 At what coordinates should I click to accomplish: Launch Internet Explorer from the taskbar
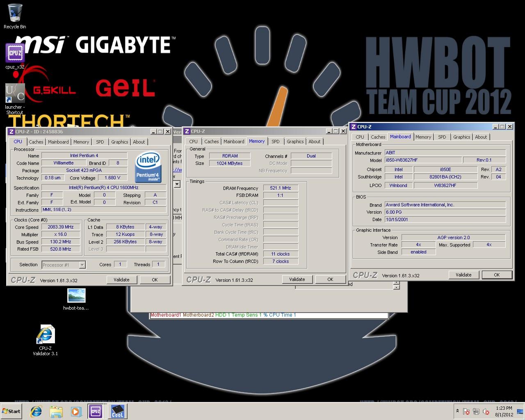click(36, 411)
